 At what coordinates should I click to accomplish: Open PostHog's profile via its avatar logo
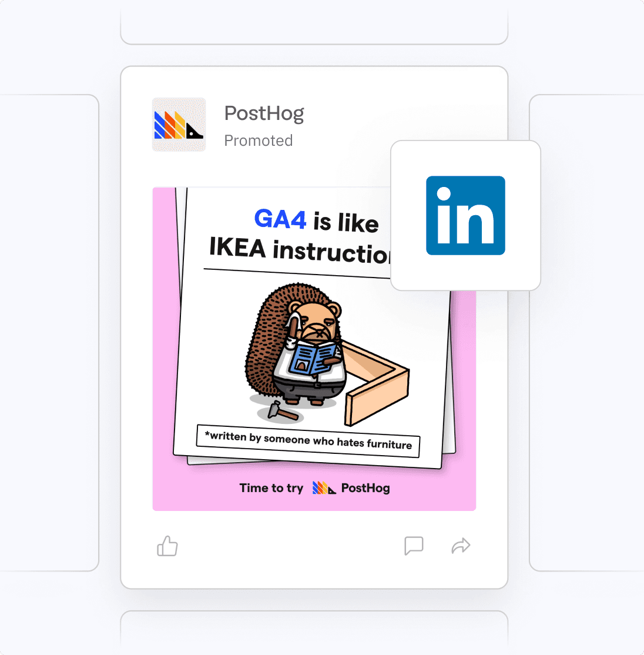[x=179, y=125]
